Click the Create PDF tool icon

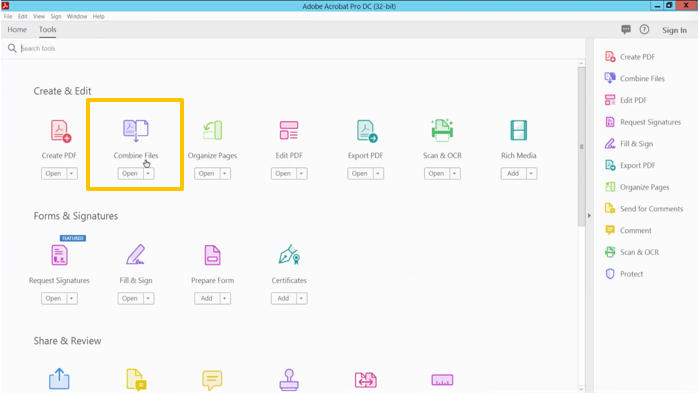click(x=60, y=131)
